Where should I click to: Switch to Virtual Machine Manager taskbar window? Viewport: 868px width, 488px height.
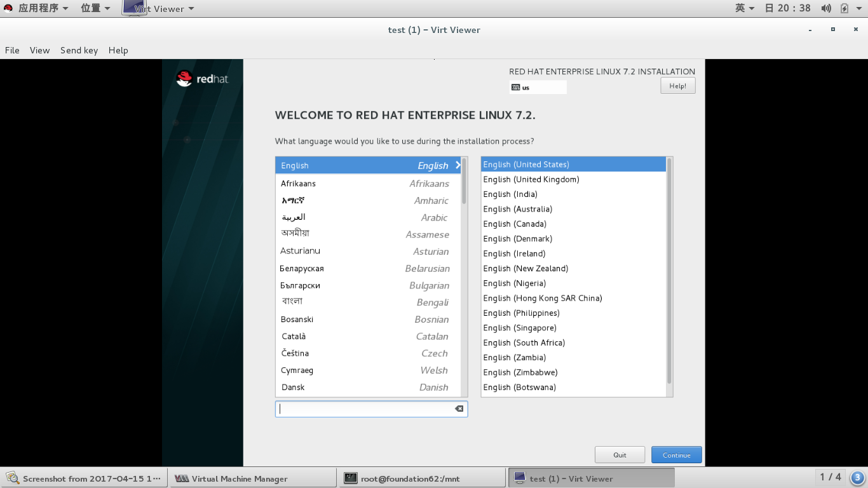tap(253, 478)
